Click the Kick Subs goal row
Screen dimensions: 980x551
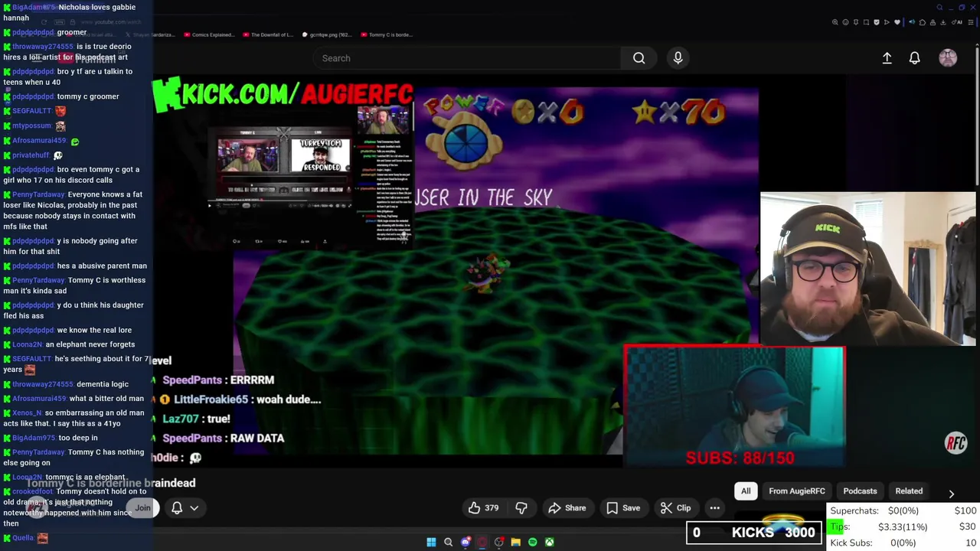(x=903, y=543)
